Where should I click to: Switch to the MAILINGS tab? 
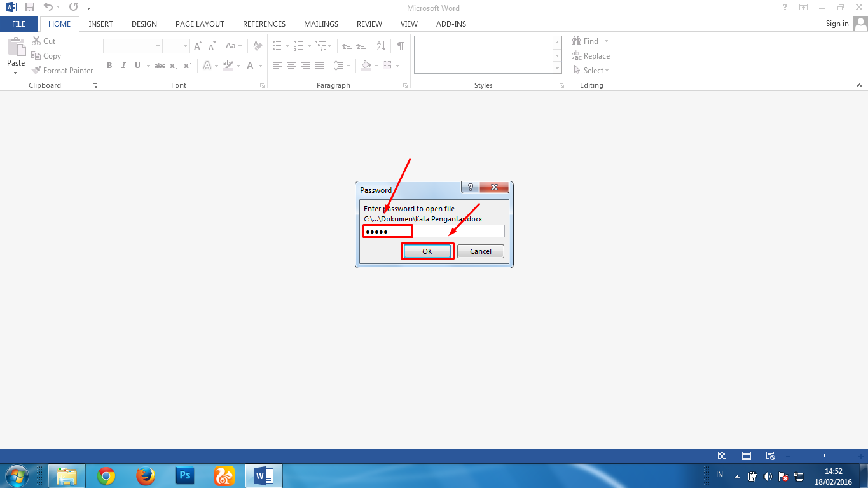(321, 24)
